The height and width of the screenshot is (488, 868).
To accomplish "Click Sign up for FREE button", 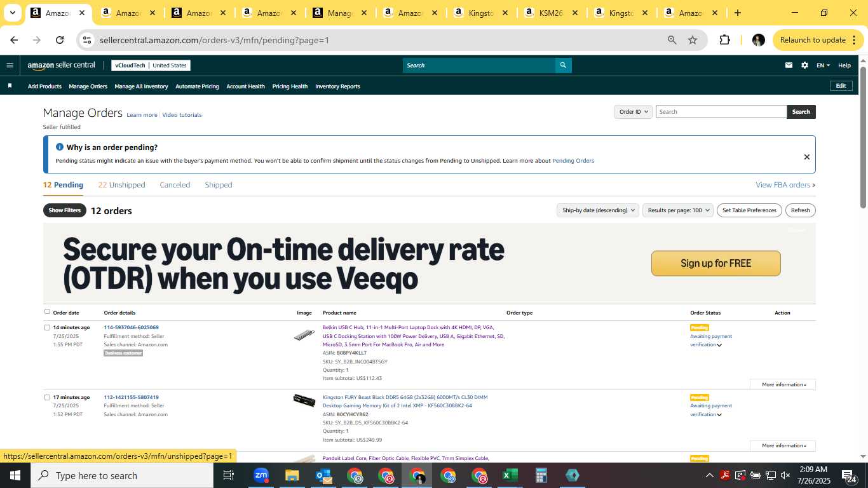I will pyautogui.click(x=715, y=263).
